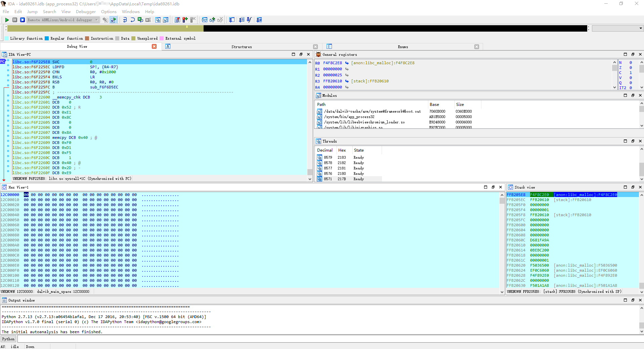
Task: Click the R4 register jump arrow
Action: pyautogui.click(x=347, y=87)
